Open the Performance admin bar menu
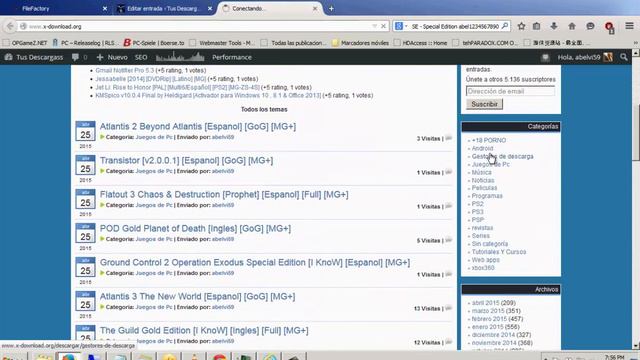 click(x=232, y=58)
